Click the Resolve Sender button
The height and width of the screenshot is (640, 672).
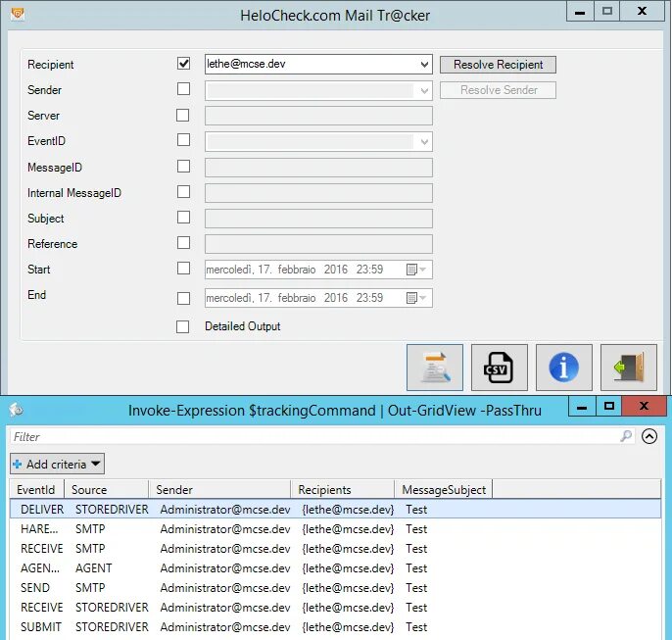(498, 90)
